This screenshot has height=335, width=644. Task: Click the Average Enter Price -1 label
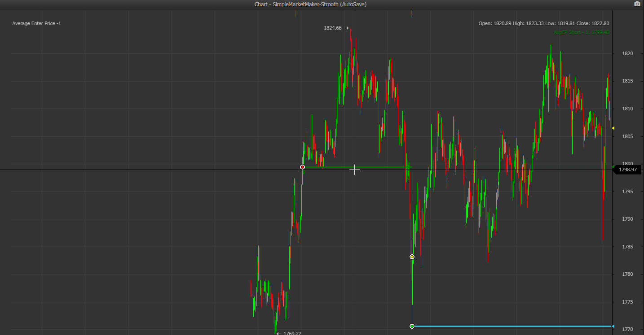pos(36,23)
